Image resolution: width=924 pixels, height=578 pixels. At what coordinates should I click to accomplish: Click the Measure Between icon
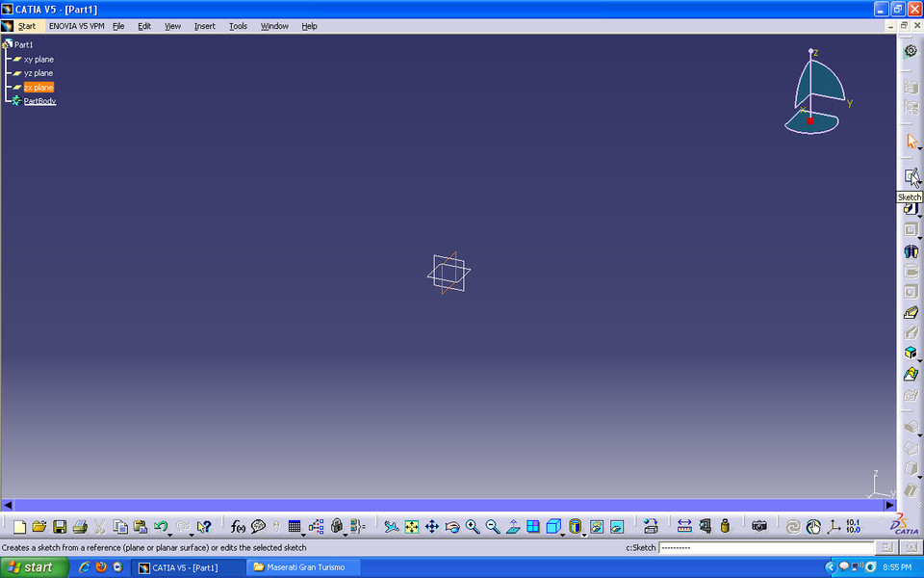(684, 527)
